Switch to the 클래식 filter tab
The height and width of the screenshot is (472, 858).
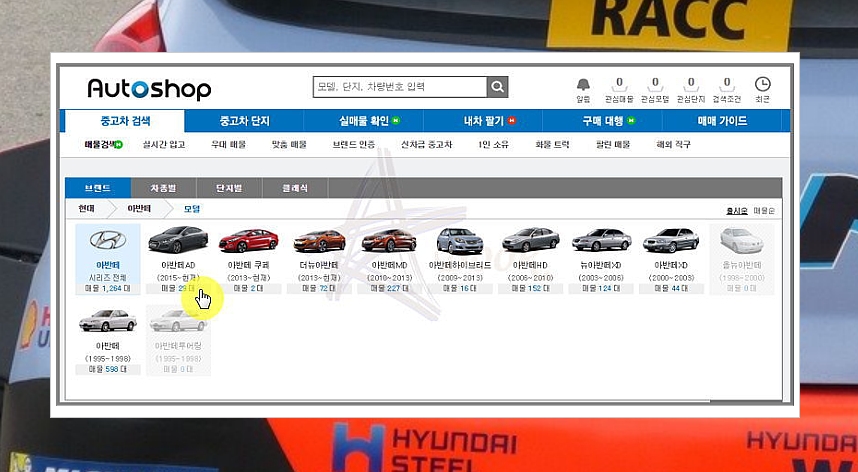pos(295,188)
